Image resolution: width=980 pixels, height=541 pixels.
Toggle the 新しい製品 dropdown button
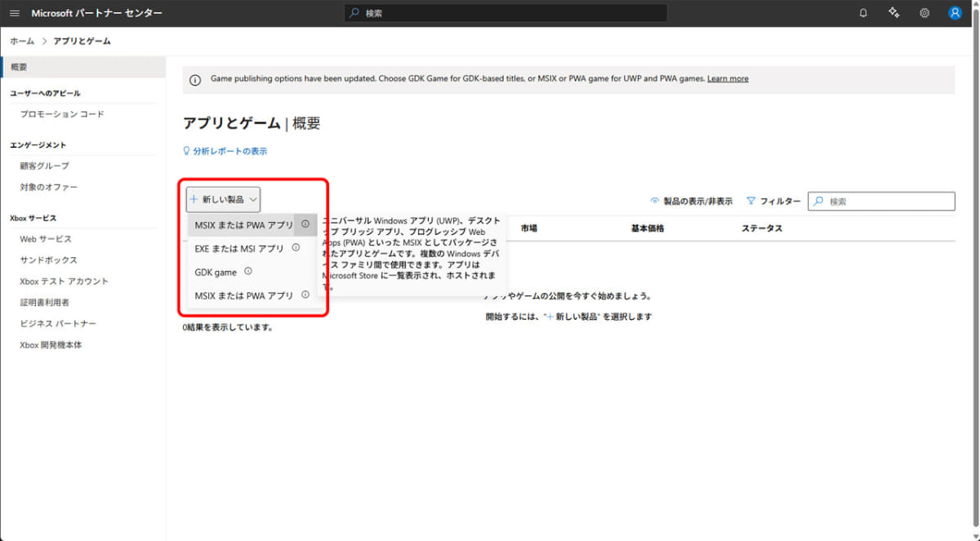(223, 199)
